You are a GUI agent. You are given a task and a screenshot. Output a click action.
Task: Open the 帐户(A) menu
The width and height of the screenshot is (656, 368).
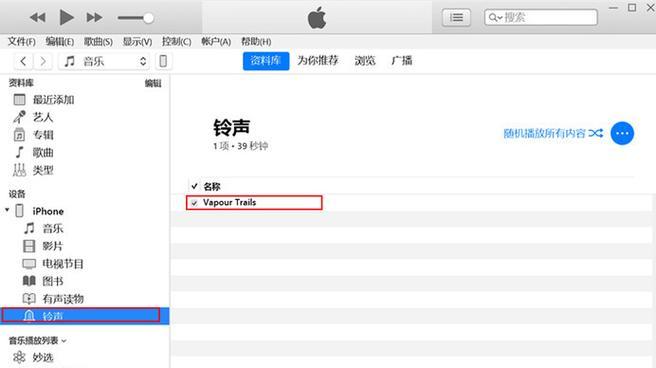pyautogui.click(x=216, y=41)
